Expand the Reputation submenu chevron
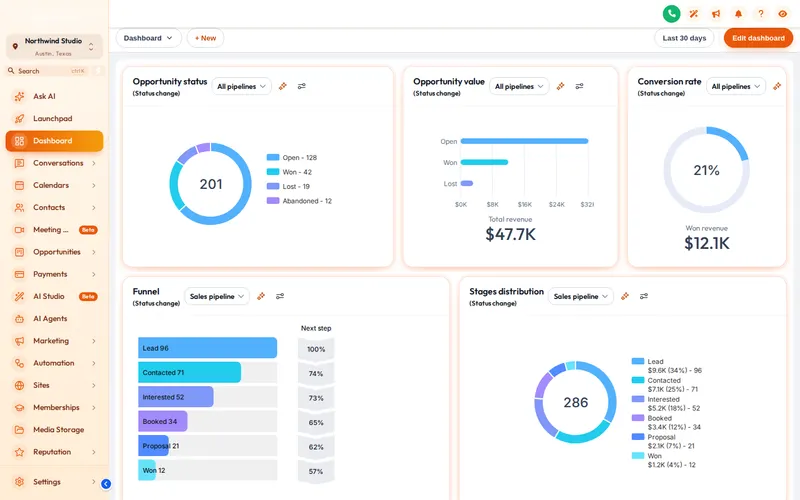 pos(94,452)
